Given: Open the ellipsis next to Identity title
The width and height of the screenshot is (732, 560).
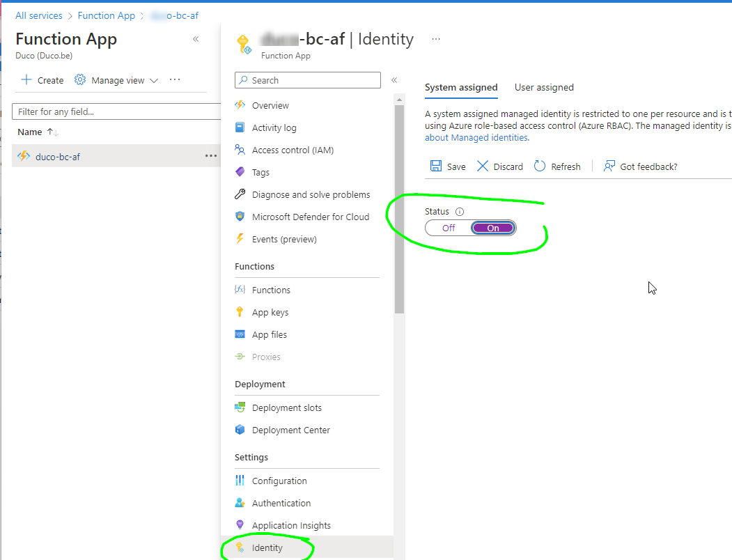Looking at the screenshot, I should 436,39.
